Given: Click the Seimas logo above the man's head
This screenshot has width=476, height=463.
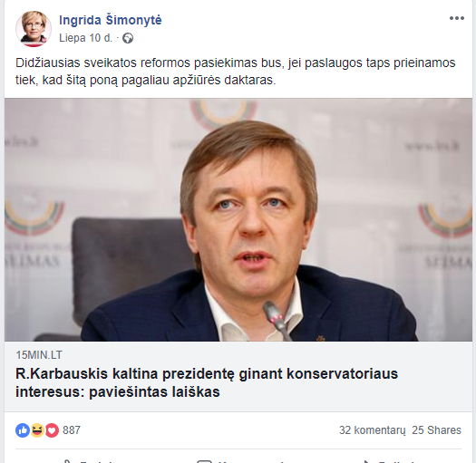Looking at the screenshot, I should [x=223, y=114].
